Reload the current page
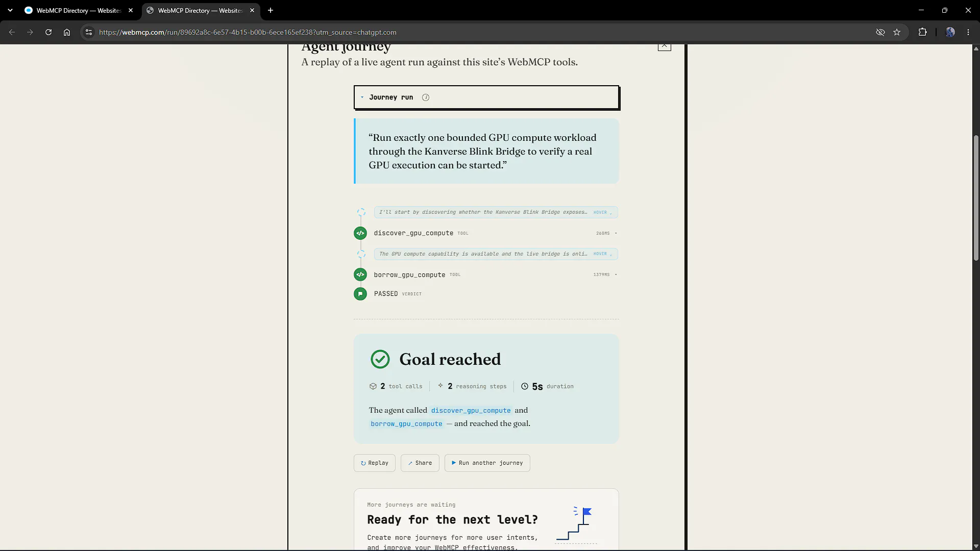This screenshot has width=980, height=551. point(48,32)
